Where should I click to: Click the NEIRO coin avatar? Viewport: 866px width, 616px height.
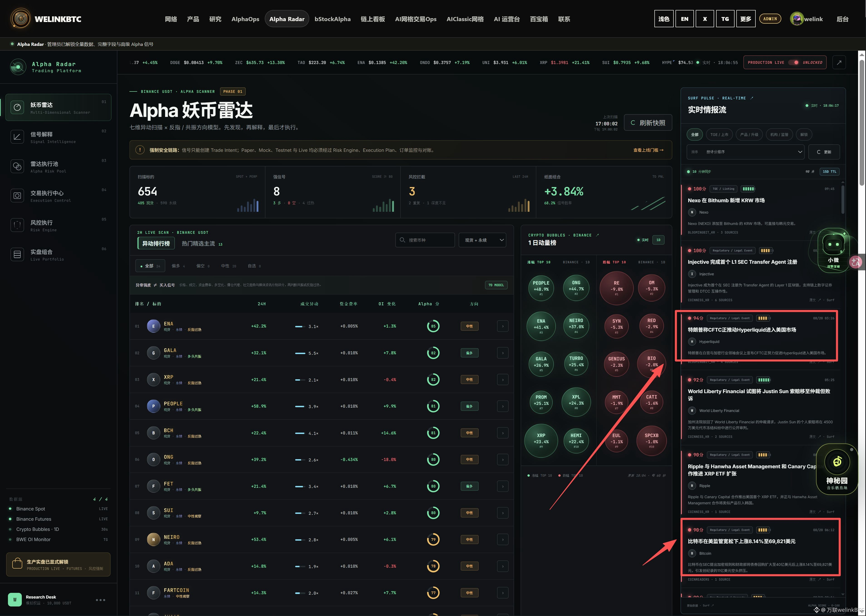pyautogui.click(x=153, y=539)
